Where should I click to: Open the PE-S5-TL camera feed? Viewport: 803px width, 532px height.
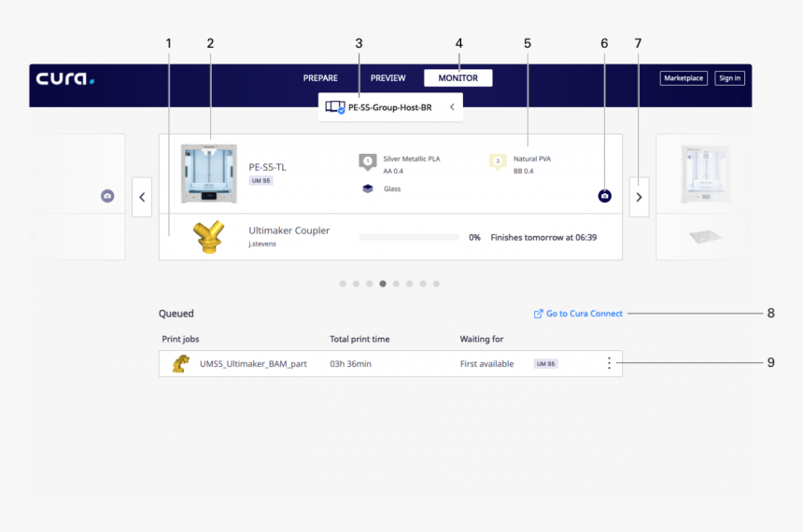coord(604,196)
